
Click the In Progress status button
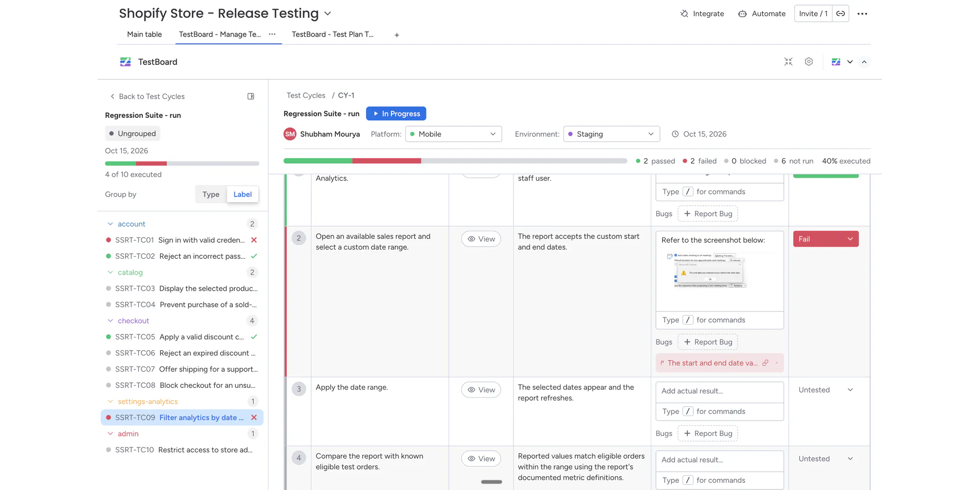pyautogui.click(x=396, y=114)
